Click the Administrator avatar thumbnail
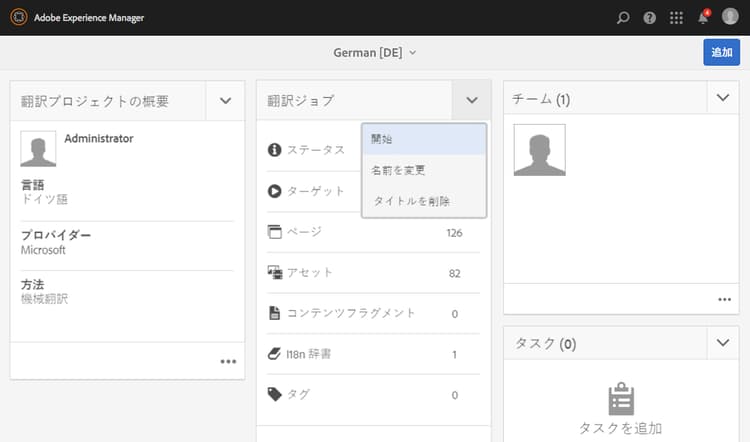 click(x=38, y=149)
